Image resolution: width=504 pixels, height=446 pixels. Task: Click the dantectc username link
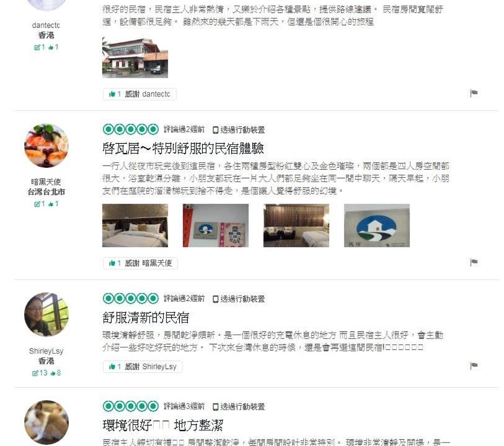tap(46, 25)
